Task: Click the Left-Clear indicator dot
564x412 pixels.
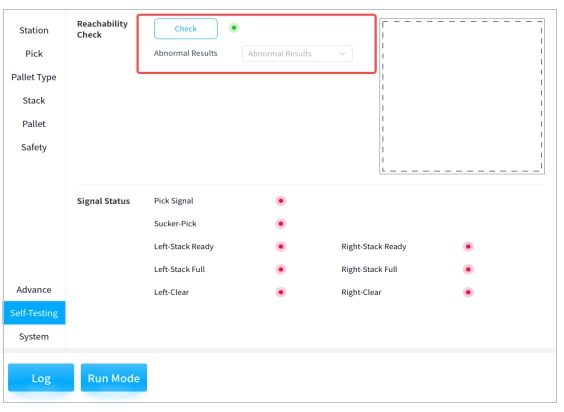Action: [281, 292]
